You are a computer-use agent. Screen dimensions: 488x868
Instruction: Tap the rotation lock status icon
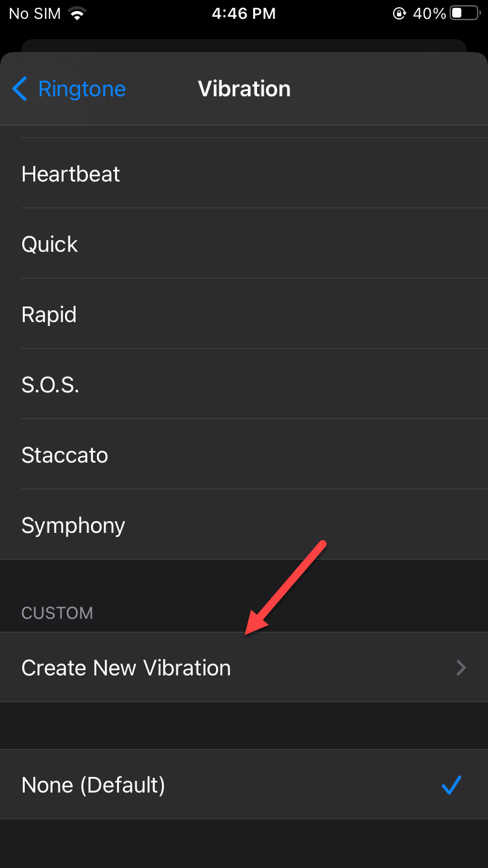(x=400, y=14)
